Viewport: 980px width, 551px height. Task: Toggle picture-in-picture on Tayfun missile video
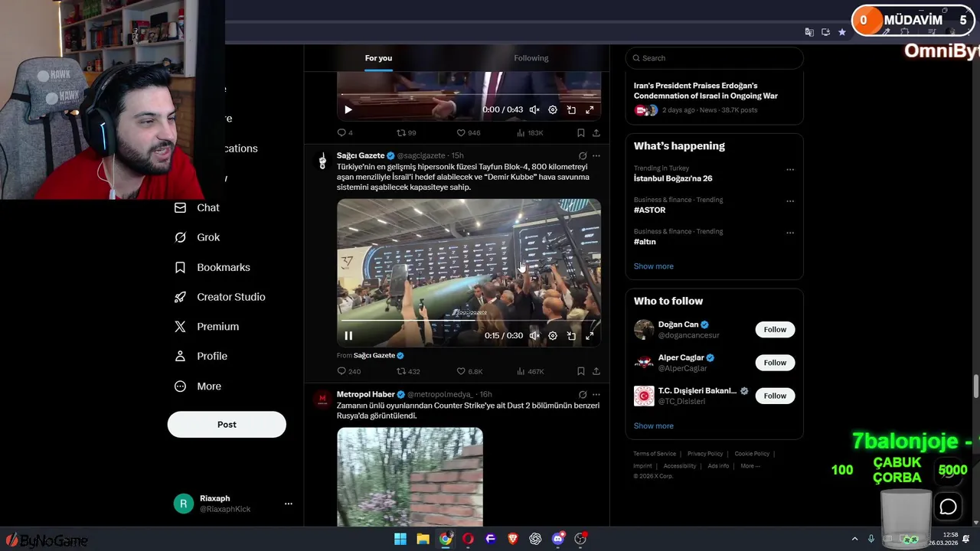tap(571, 335)
